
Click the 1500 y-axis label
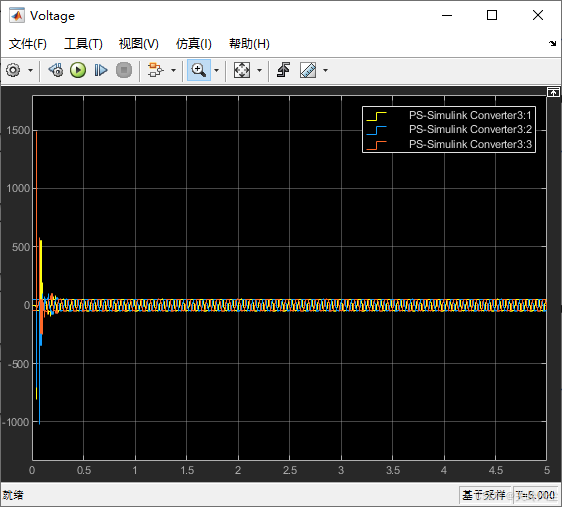18,130
